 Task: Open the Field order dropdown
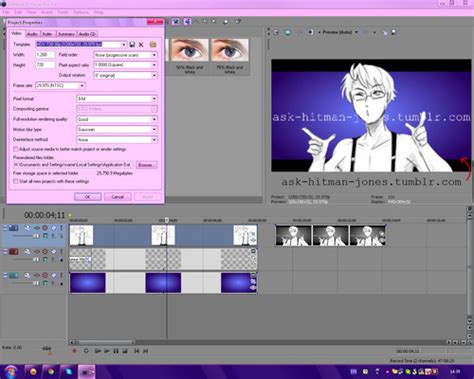click(x=154, y=55)
